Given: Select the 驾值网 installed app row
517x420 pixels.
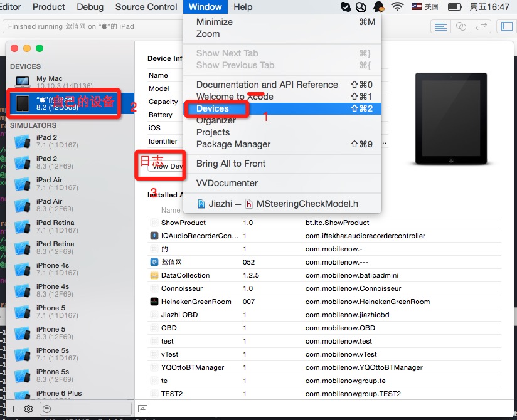Looking at the screenshot, I should click(324, 262).
